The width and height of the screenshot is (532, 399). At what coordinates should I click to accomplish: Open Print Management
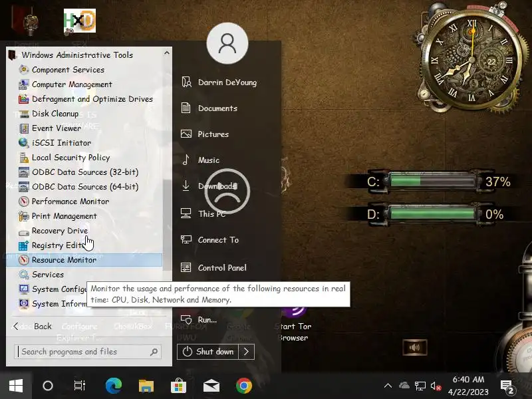(84, 215)
